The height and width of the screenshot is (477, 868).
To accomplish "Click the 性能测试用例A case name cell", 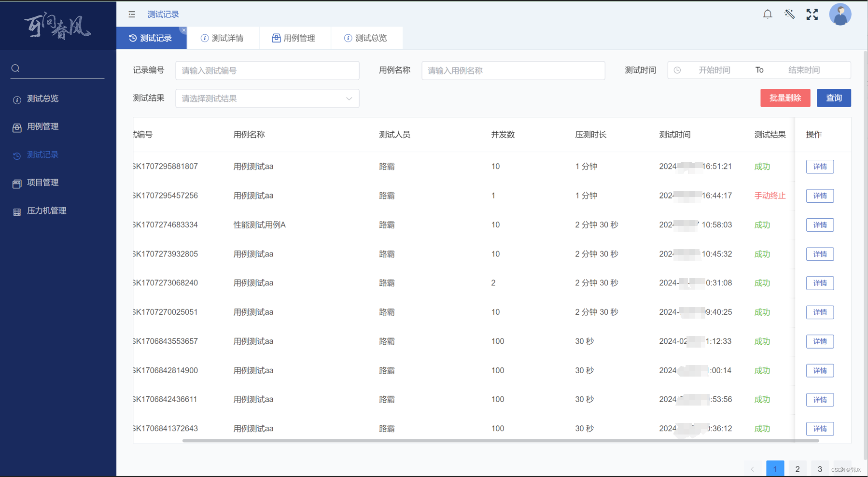I will pyautogui.click(x=260, y=225).
